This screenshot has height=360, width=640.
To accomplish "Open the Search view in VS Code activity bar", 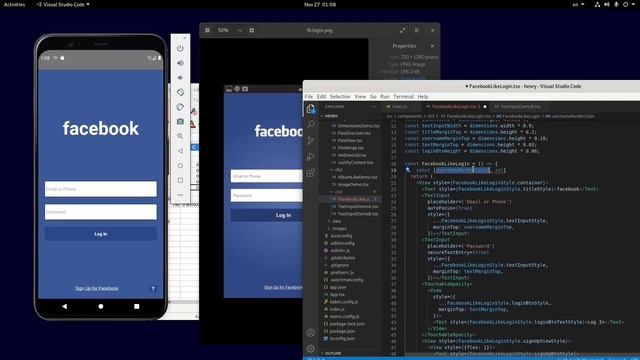I will point(311,124).
